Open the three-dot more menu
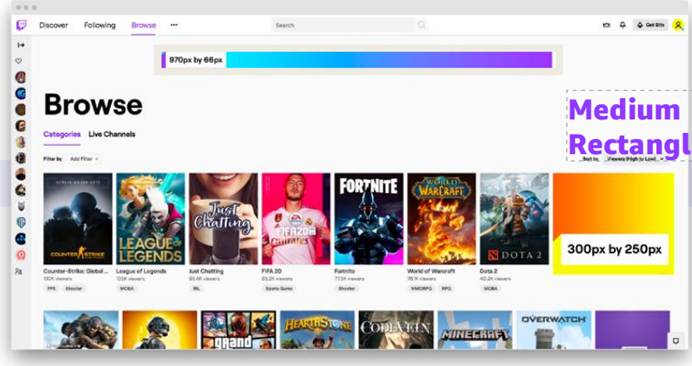Image resolution: width=692 pixels, height=366 pixels. tap(174, 25)
